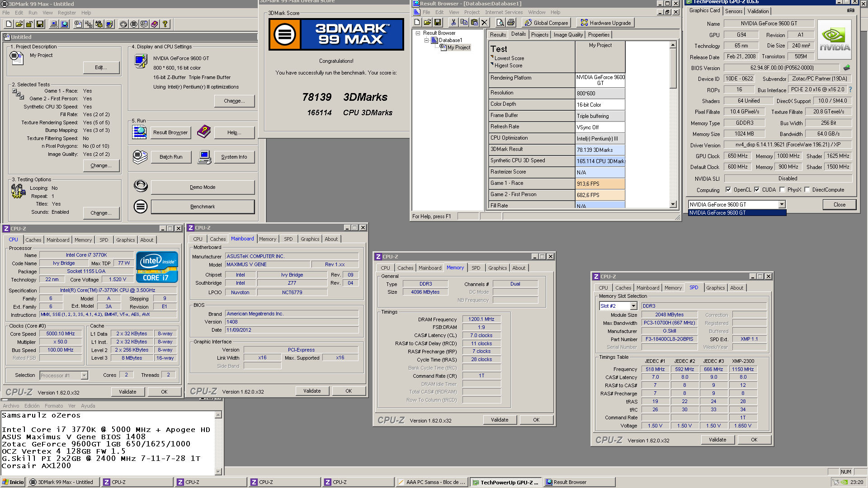Click System Info computer icon in 3DMark toolbar
Image resolution: width=868 pixels, height=488 pixels.
click(54, 24)
